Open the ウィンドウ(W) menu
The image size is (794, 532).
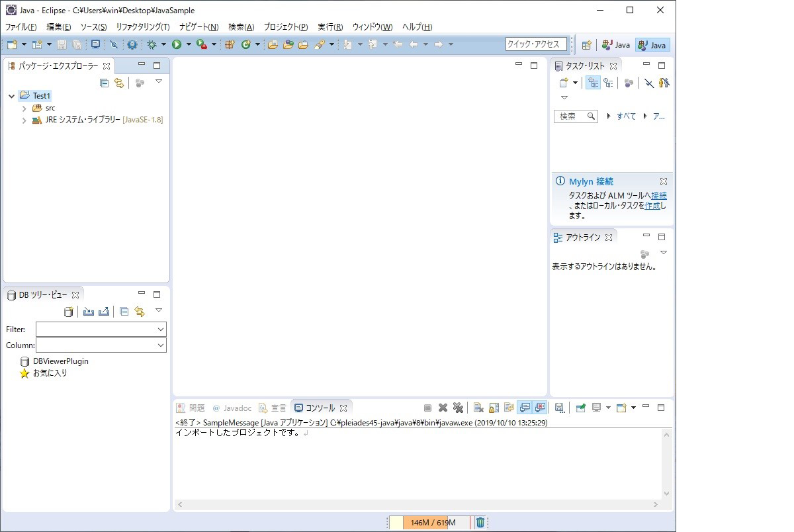pos(373,27)
